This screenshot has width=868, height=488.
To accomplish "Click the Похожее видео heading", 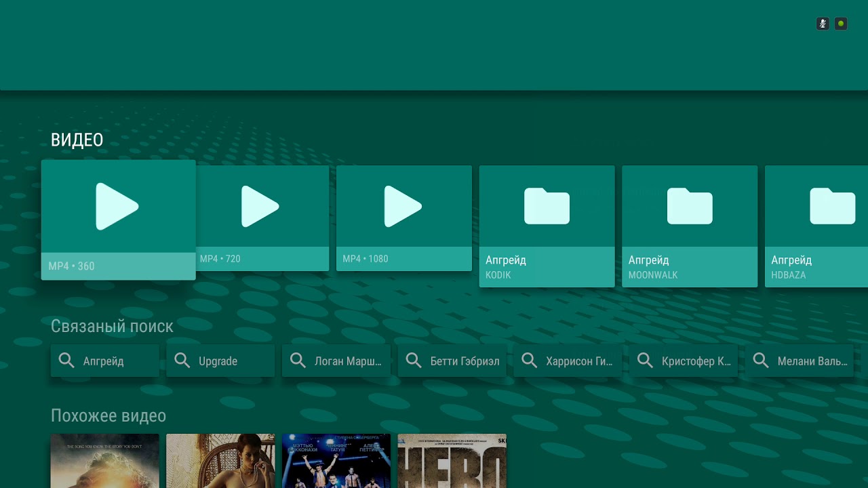I will point(108,415).
